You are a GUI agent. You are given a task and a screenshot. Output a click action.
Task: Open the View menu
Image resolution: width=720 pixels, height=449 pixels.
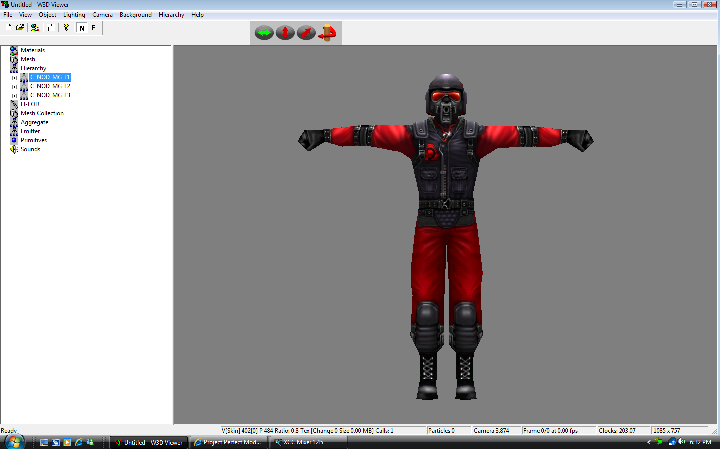(x=25, y=15)
